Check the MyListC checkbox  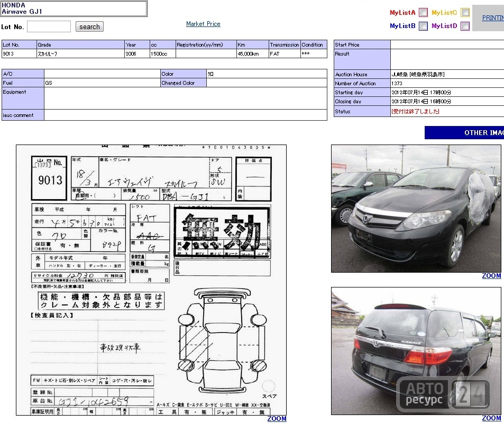(x=465, y=13)
